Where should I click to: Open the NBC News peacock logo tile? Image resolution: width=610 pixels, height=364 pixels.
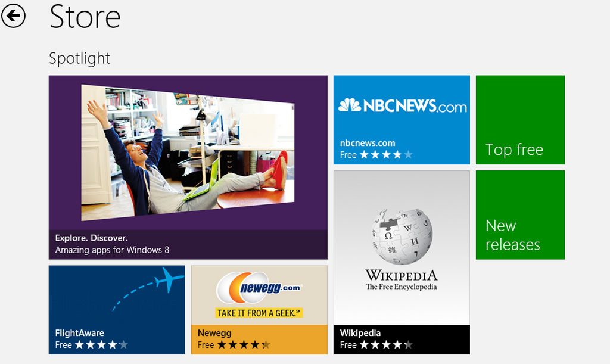tap(350, 105)
